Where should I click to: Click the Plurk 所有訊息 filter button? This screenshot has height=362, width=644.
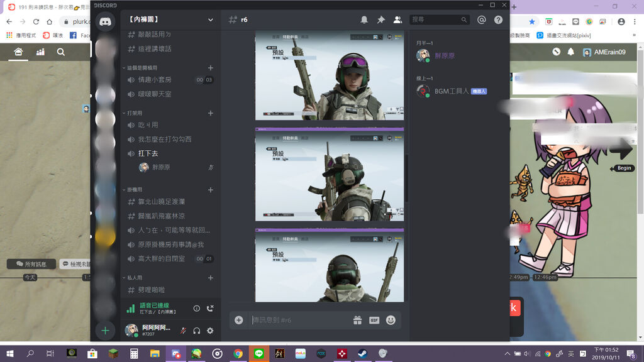click(31, 264)
